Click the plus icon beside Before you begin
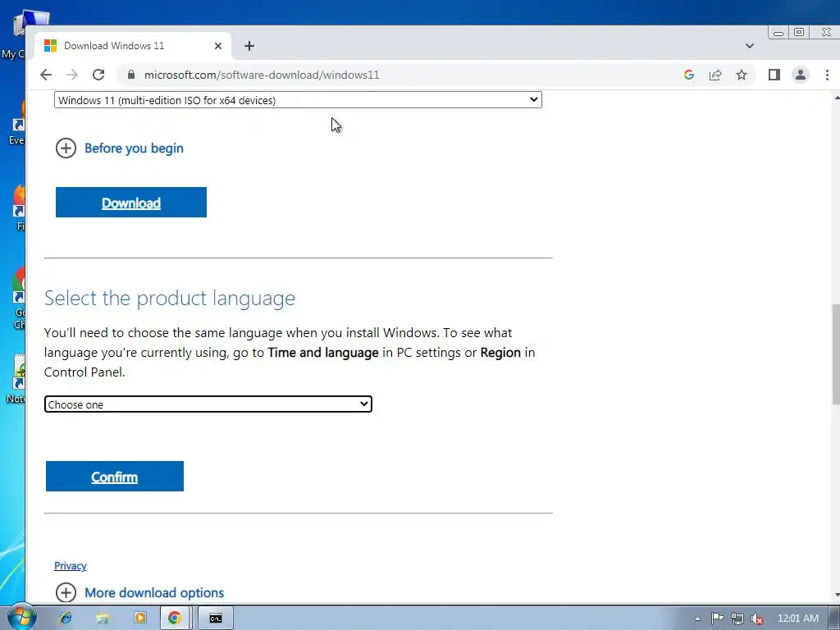Viewport: 840px width, 630px height. [66, 148]
